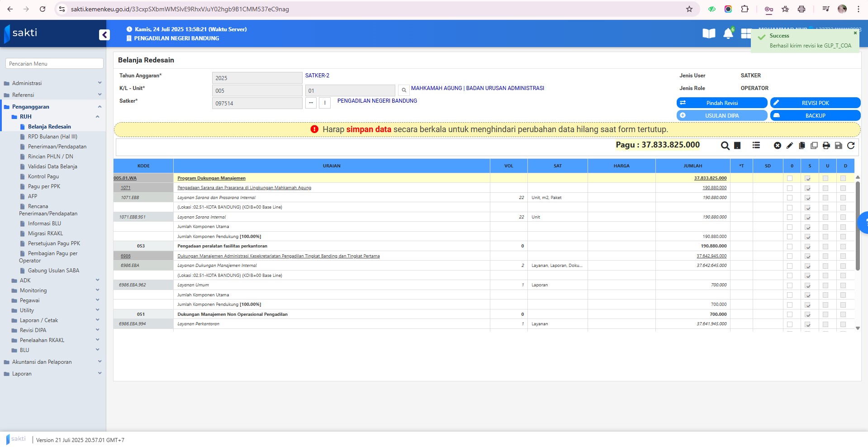Click the Pindah Revisi button
The width and height of the screenshot is (868, 447).
point(722,103)
